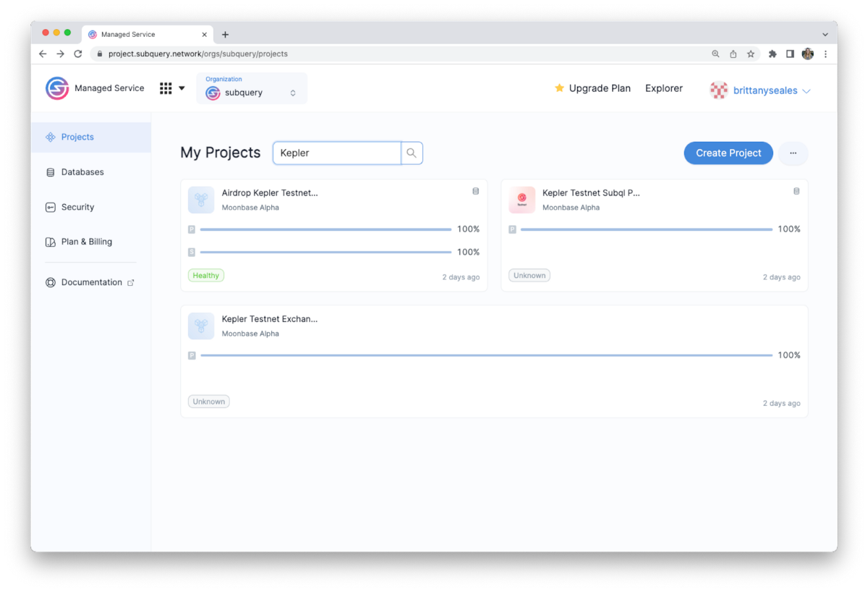This screenshot has width=868, height=592.
Task: Open a new browser tab with plus
Action: pyautogui.click(x=225, y=34)
